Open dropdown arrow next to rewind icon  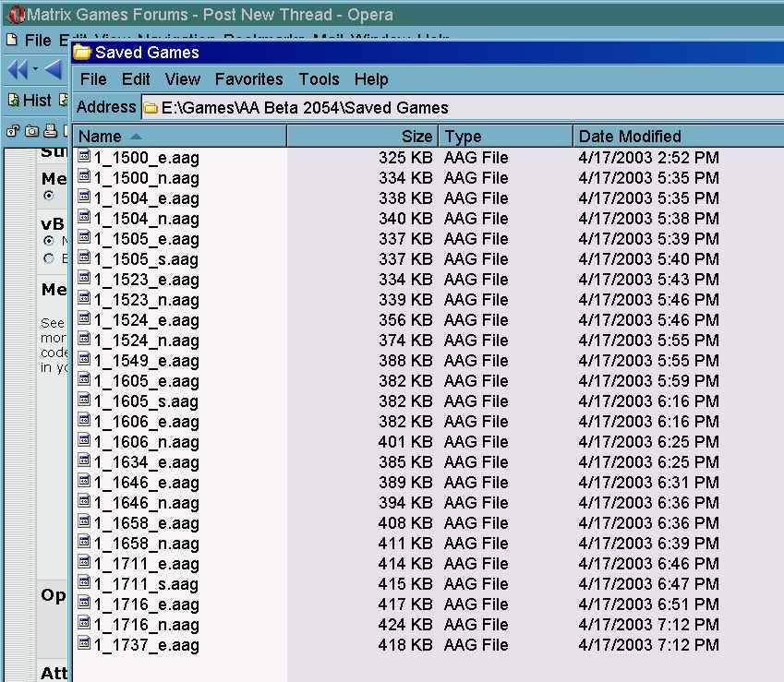point(35,69)
